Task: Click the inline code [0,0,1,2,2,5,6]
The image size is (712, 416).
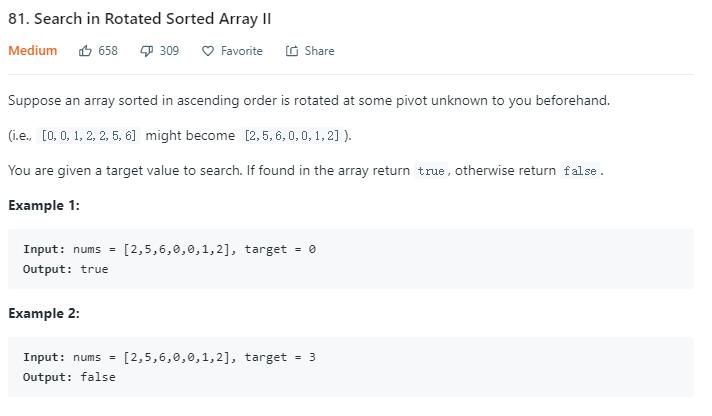Action: 89,135
